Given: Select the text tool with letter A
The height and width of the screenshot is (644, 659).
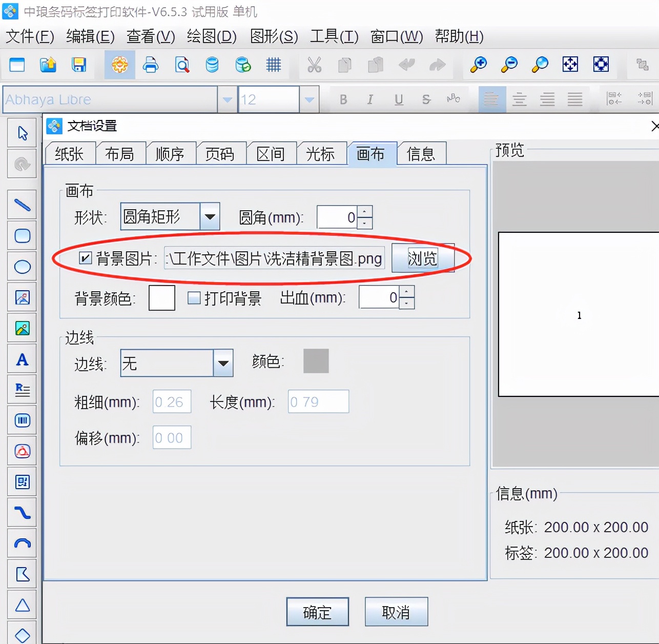Looking at the screenshot, I should 22,359.
